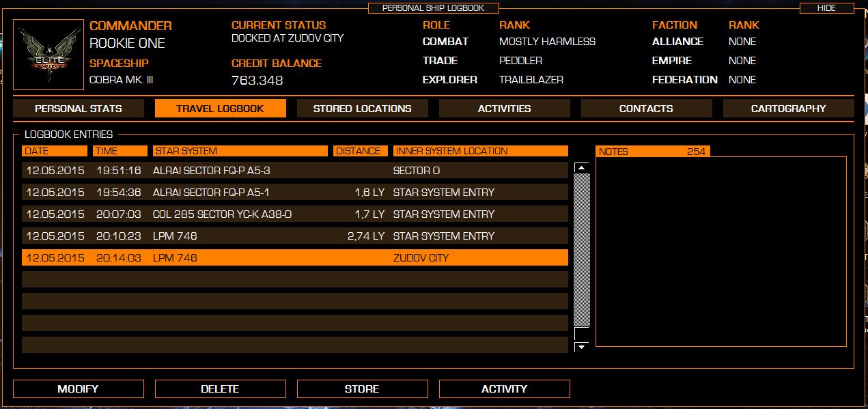Click the Activity button
This screenshot has height=409, width=868.
coord(504,389)
